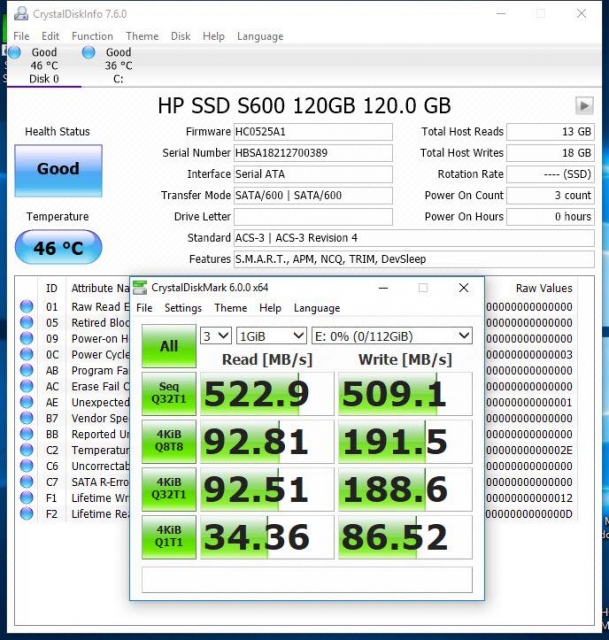
Task: Click the status orb for attribute AB
Action: 27,370
